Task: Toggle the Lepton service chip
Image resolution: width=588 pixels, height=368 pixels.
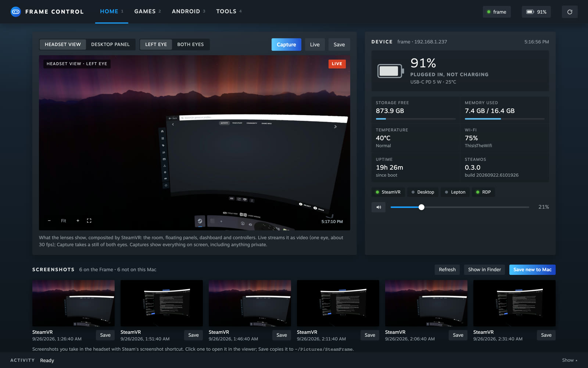Action: [455, 192]
